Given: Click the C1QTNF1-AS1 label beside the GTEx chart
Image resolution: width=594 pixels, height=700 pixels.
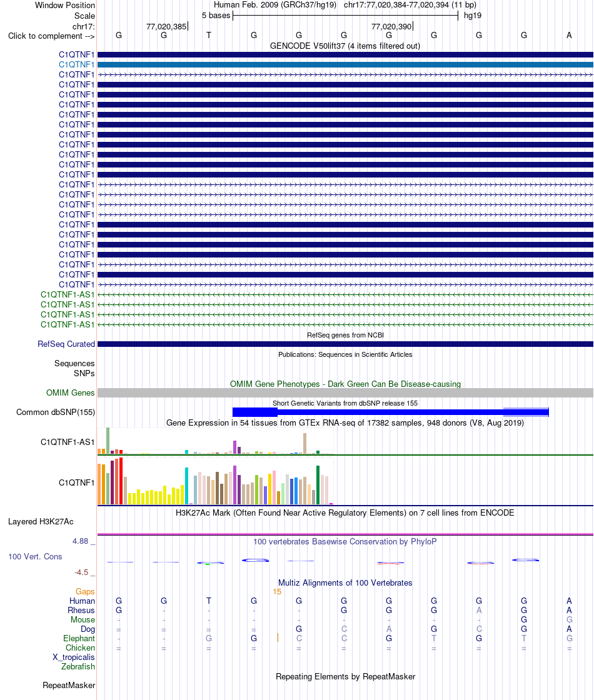Looking at the screenshot, I should [x=68, y=442].
